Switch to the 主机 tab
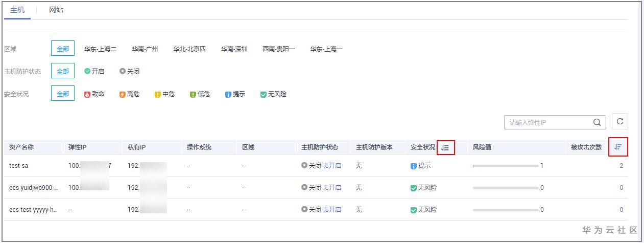 point(17,10)
